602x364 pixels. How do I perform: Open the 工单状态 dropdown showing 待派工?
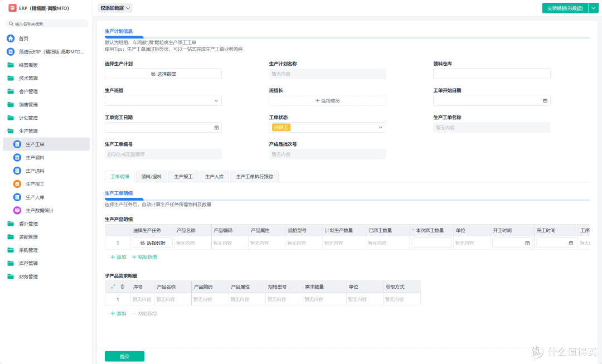pos(328,128)
